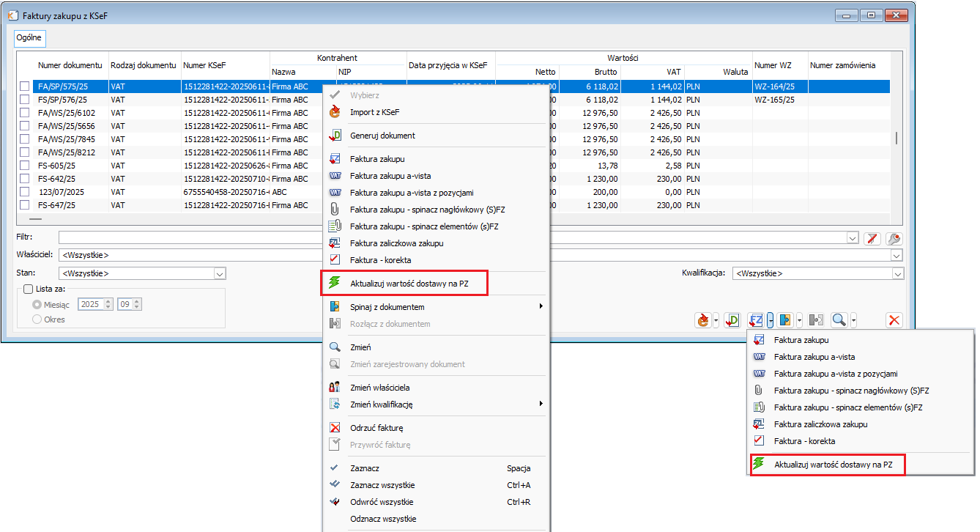Viewport: 980px width, 532px height.
Task: Click the Numer KSeF column header
Action: (x=205, y=65)
